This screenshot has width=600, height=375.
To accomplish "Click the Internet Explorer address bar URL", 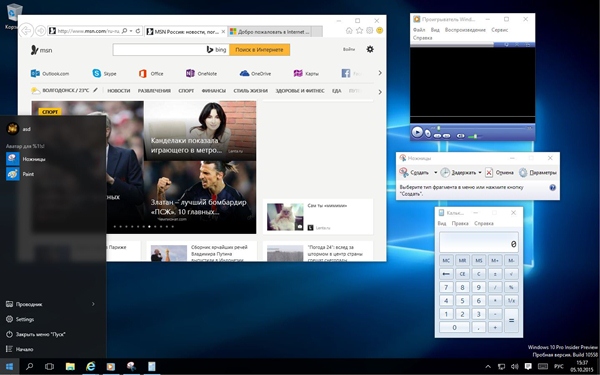I will (88, 31).
